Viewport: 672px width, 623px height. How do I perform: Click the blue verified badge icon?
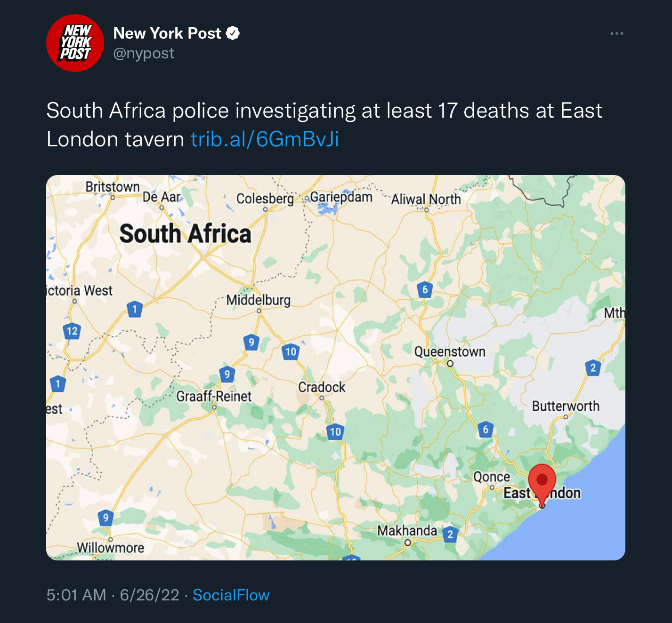233,33
